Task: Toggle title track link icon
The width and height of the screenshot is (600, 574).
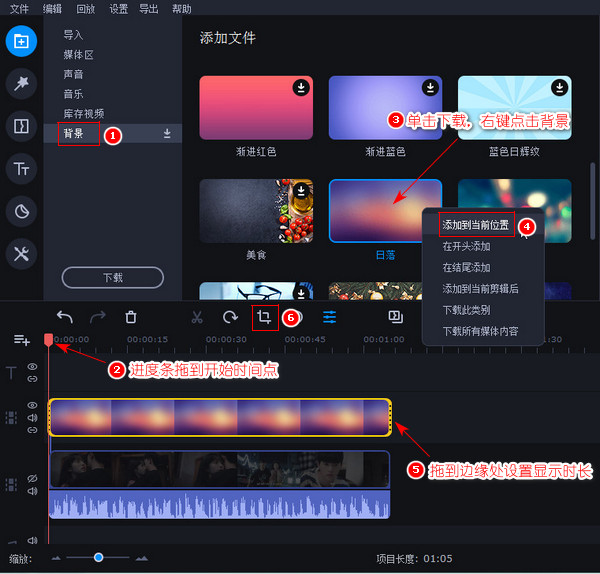Action: (33, 379)
